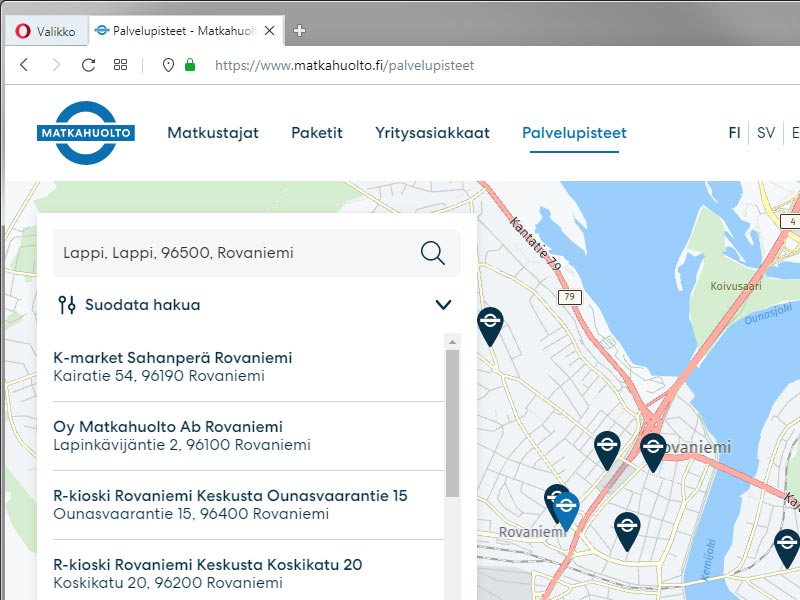The height and width of the screenshot is (600, 800).
Task: Click the Palvelupisteet tab title
Action: point(184,31)
